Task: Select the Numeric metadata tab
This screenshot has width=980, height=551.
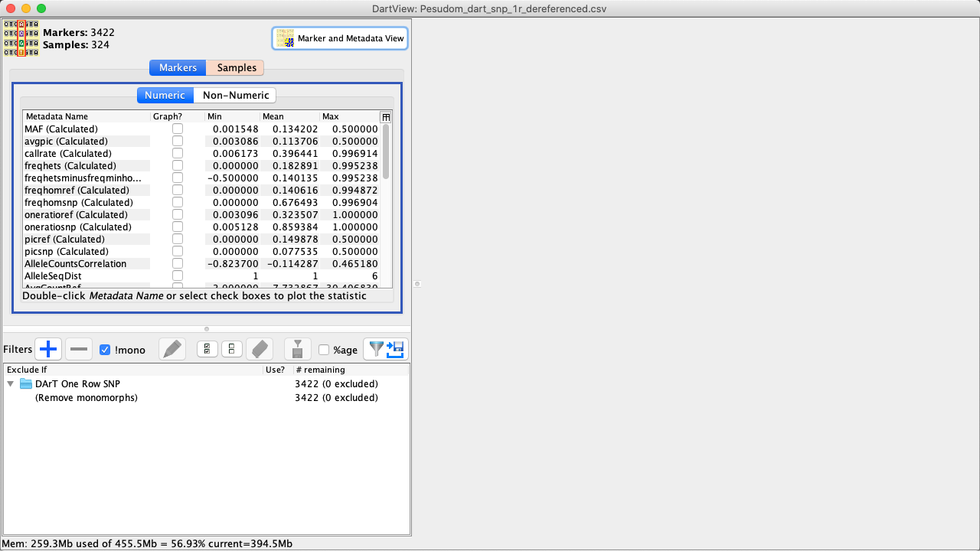Action: coord(165,95)
